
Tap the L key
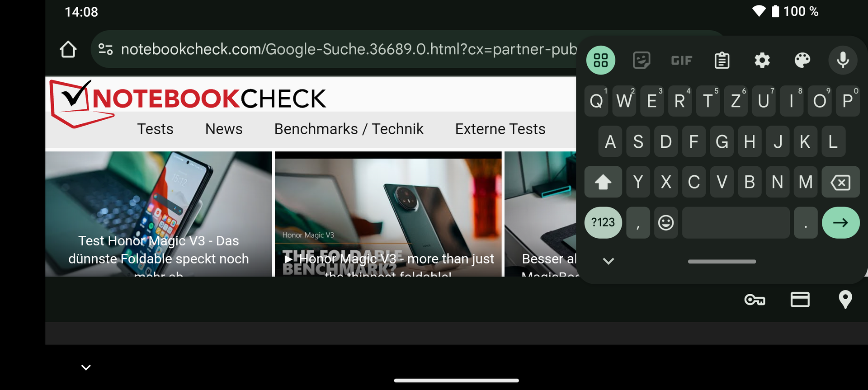click(x=834, y=141)
